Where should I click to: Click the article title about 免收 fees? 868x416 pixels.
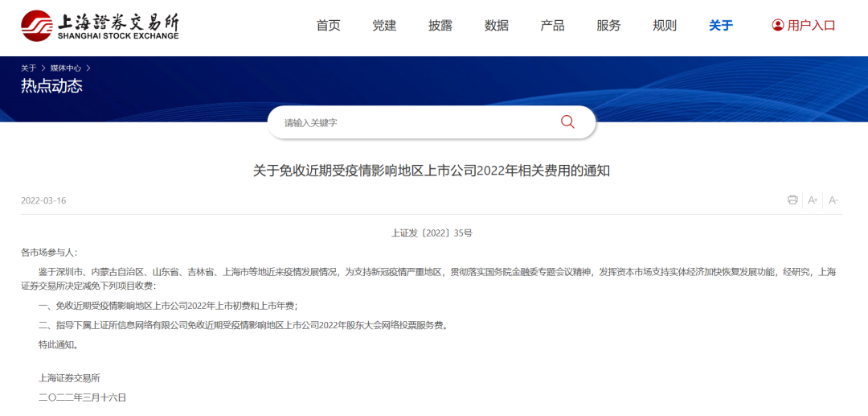(x=432, y=171)
